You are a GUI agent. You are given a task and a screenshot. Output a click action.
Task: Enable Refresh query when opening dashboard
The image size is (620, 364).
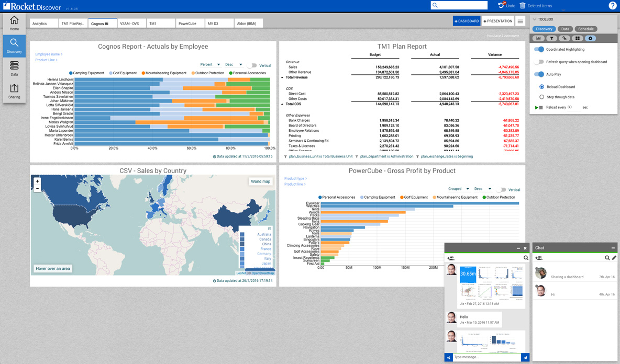pyautogui.click(x=539, y=62)
